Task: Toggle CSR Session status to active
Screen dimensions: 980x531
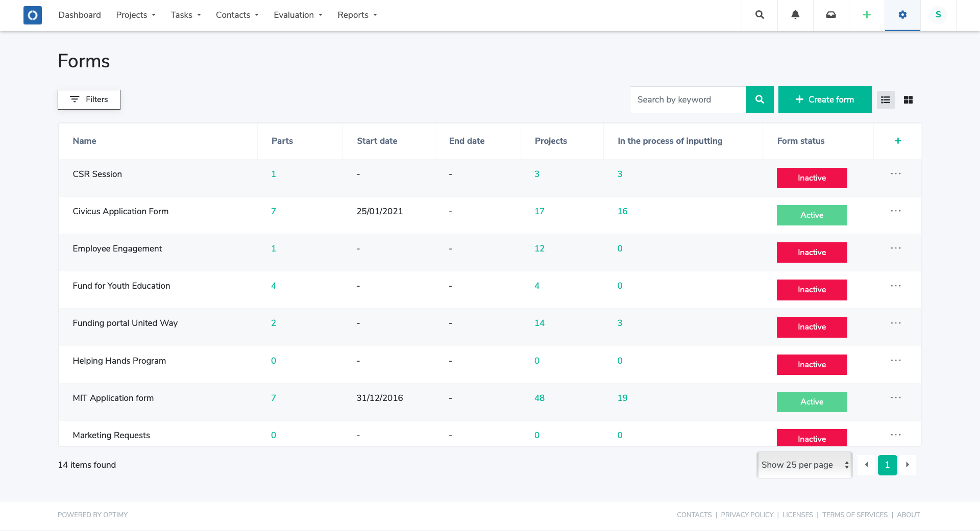Action: tap(812, 178)
